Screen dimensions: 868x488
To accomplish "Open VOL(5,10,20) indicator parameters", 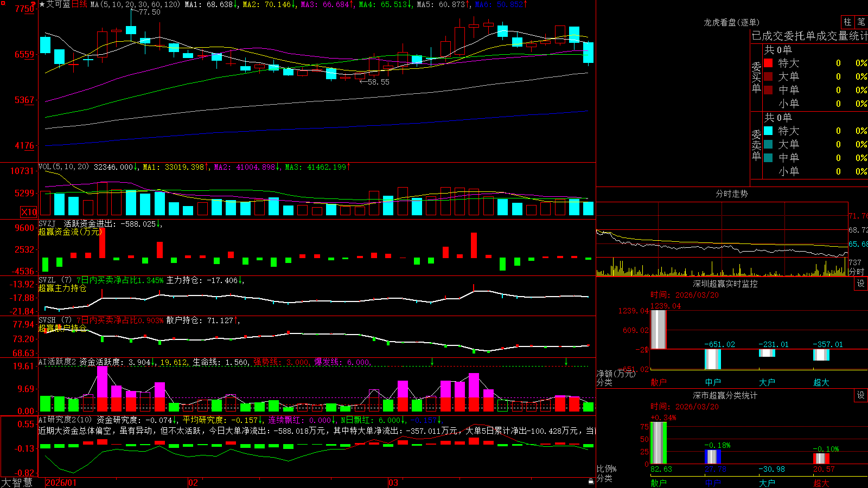I will click(63, 167).
